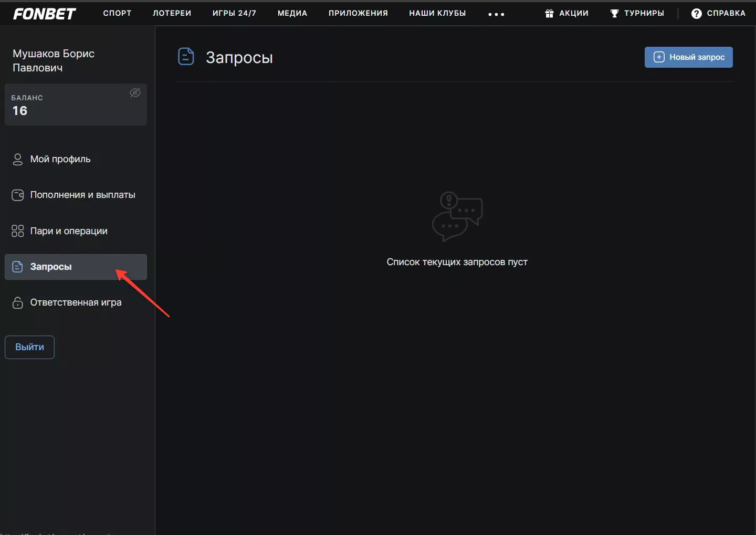Click the My Profile person icon

coord(18,160)
